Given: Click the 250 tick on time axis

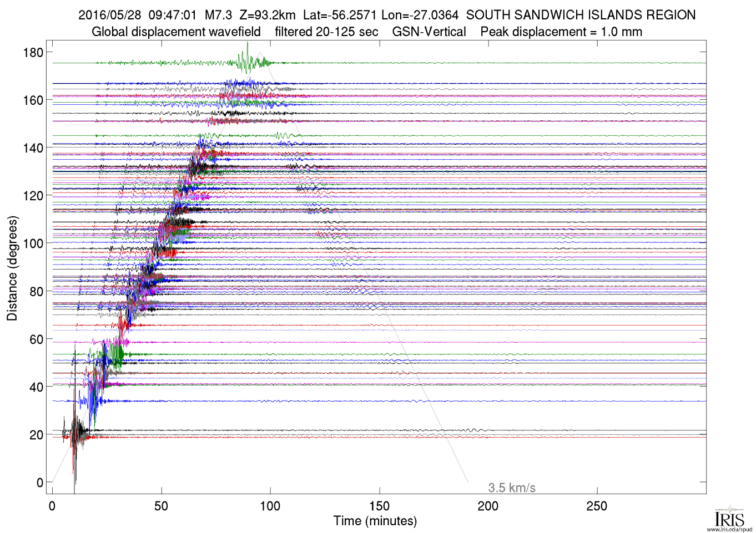Looking at the screenshot, I should (597, 506).
